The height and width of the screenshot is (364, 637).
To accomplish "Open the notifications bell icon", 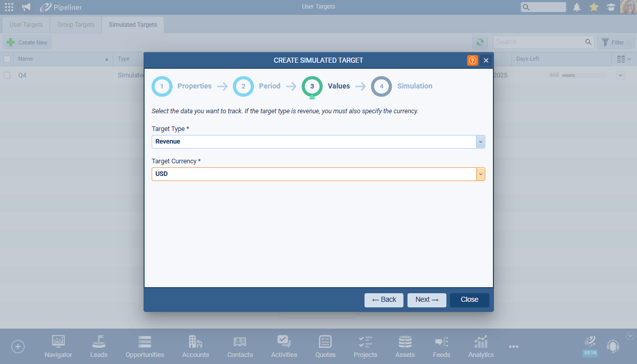I will click(x=576, y=7).
